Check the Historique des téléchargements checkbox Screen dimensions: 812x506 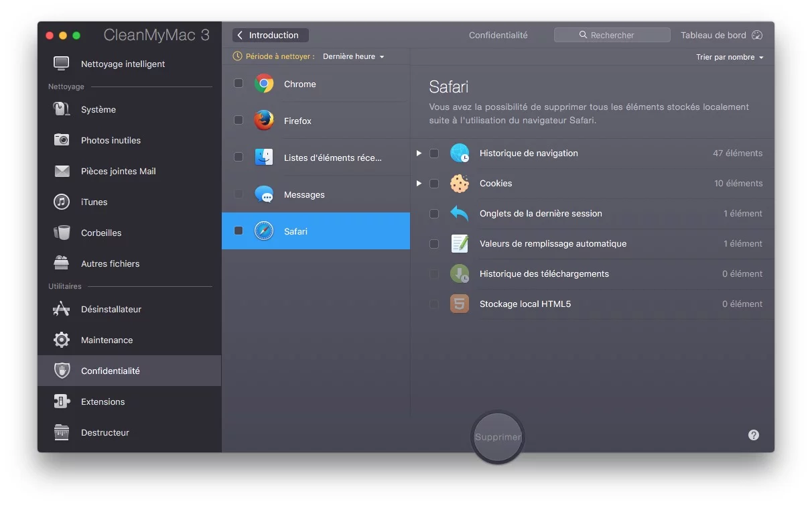pos(434,274)
